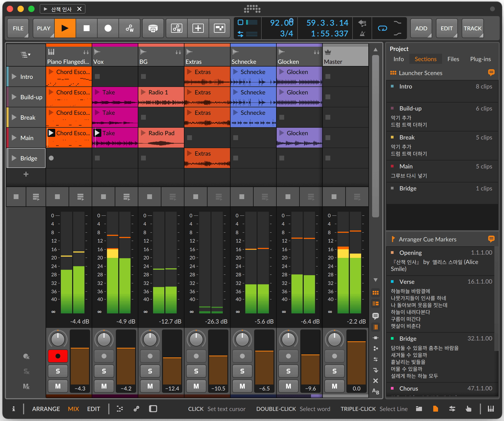Screen dimensions: 504x421
Task: Click the global Record button
Action: pos(108,28)
